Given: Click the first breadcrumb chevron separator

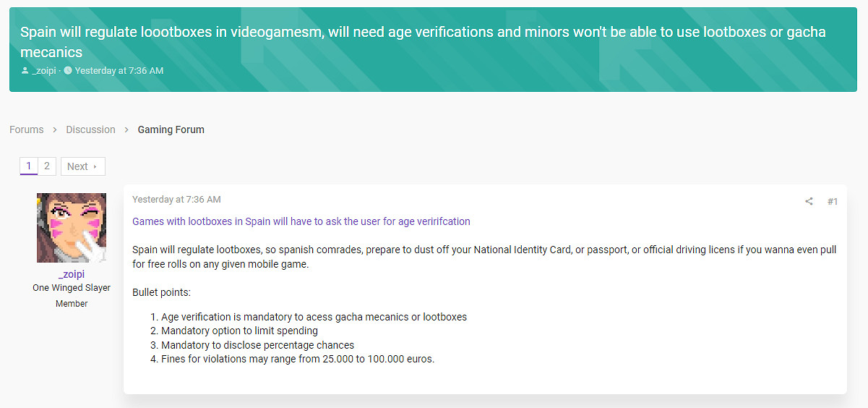Looking at the screenshot, I should tap(55, 129).
